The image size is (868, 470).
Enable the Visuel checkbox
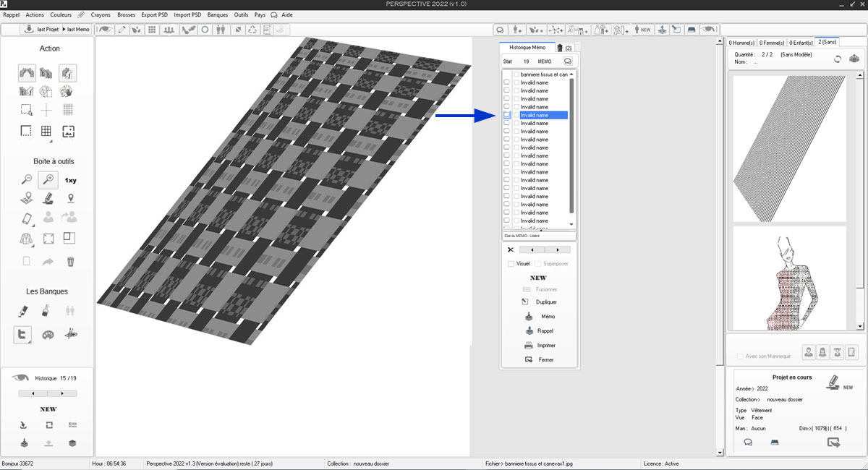pos(511,264)
